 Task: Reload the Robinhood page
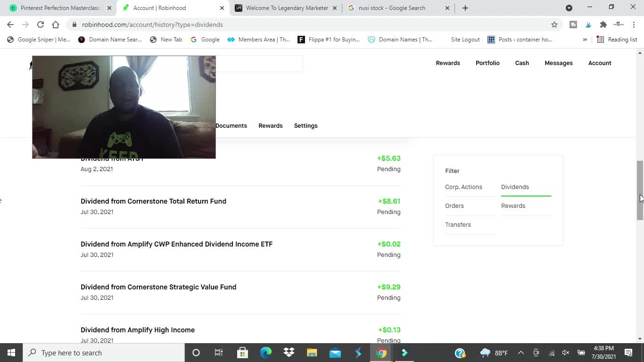point(41,25)
